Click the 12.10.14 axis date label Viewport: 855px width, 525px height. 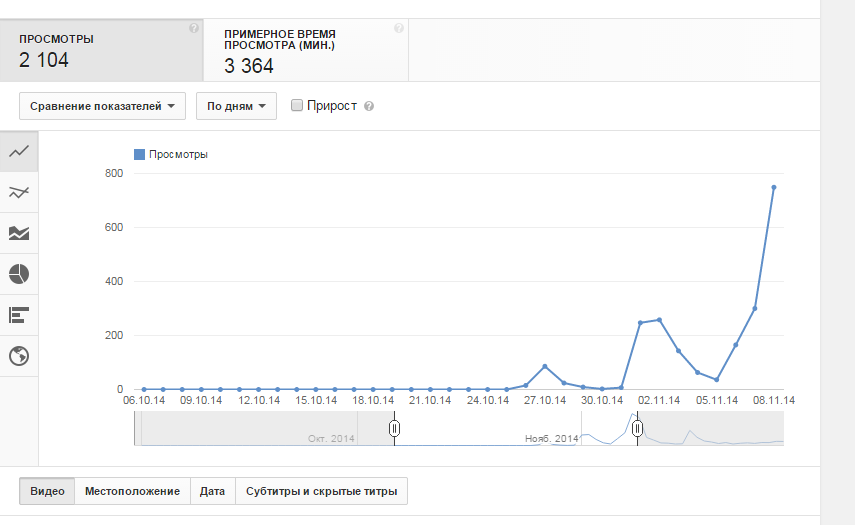coord(259,401)
